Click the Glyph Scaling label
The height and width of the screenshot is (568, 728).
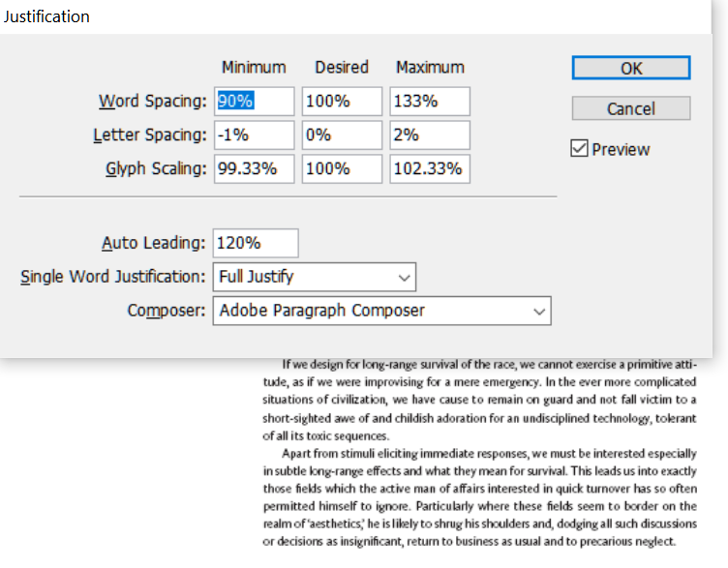[x=156, y=168]
